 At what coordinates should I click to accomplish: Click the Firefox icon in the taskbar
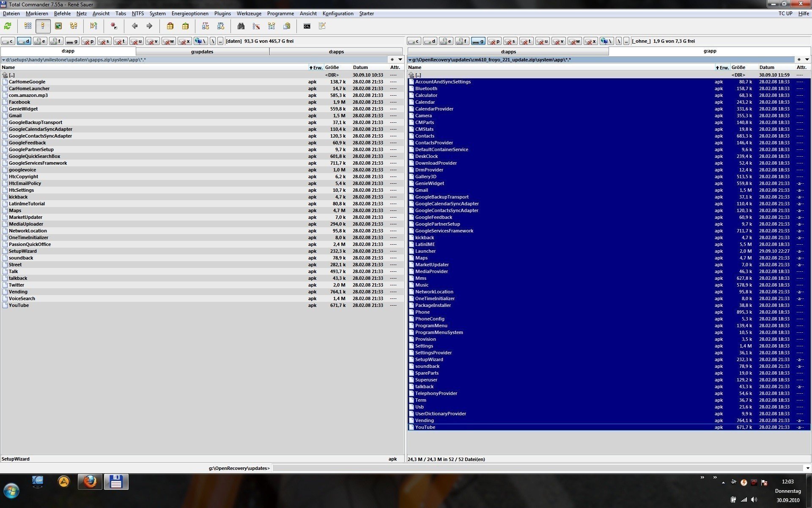pos(90,482)
